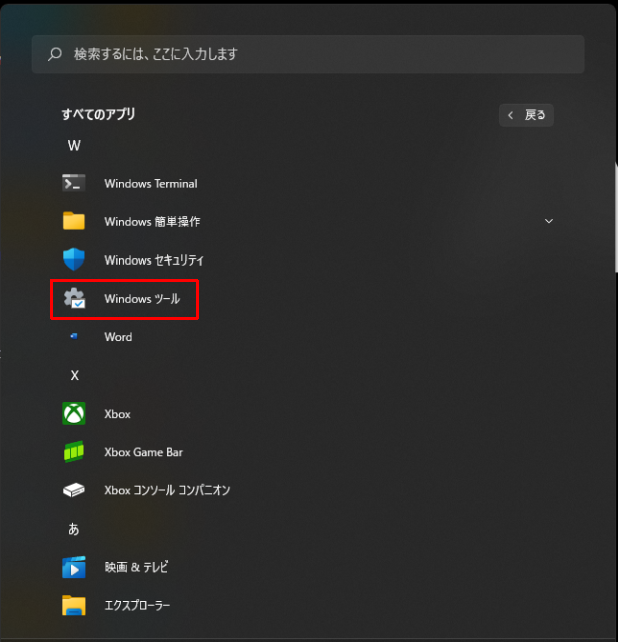Select the X letter group header
618x642 pixels.
(x=75, y=375)
